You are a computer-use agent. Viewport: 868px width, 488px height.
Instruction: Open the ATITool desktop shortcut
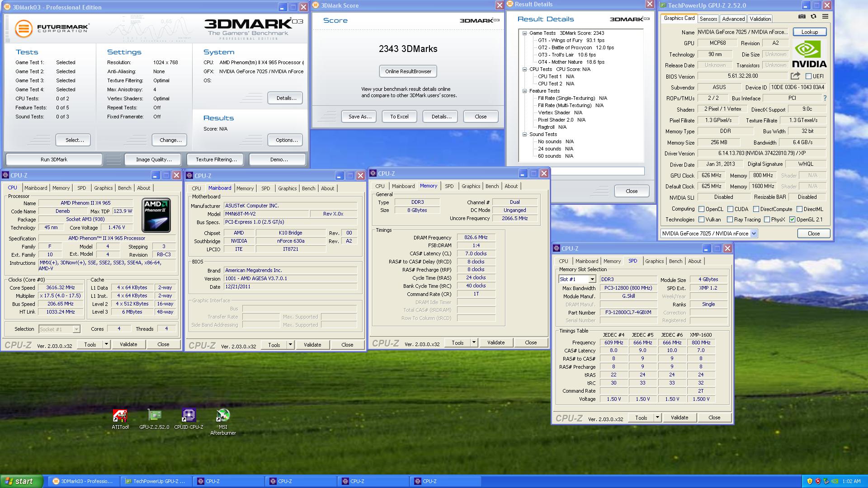click(x=120, y=416)
